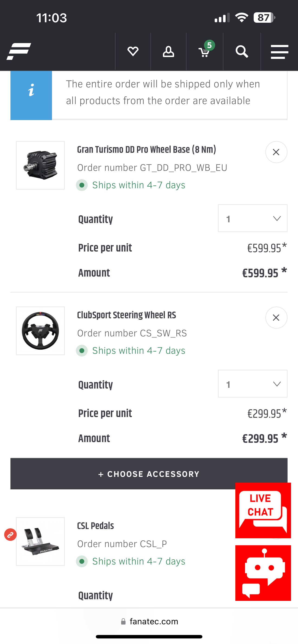The width and height of the screenshot is (298, 644).
Task: Open CSL Pedals product thumbnail
Action: click(40, 542)
